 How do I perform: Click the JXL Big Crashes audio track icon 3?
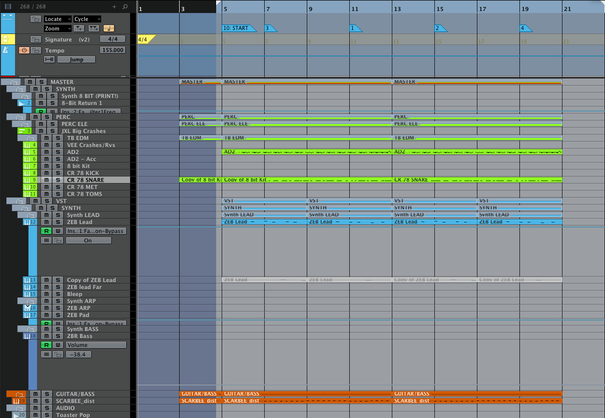click(x=24, y=131)
